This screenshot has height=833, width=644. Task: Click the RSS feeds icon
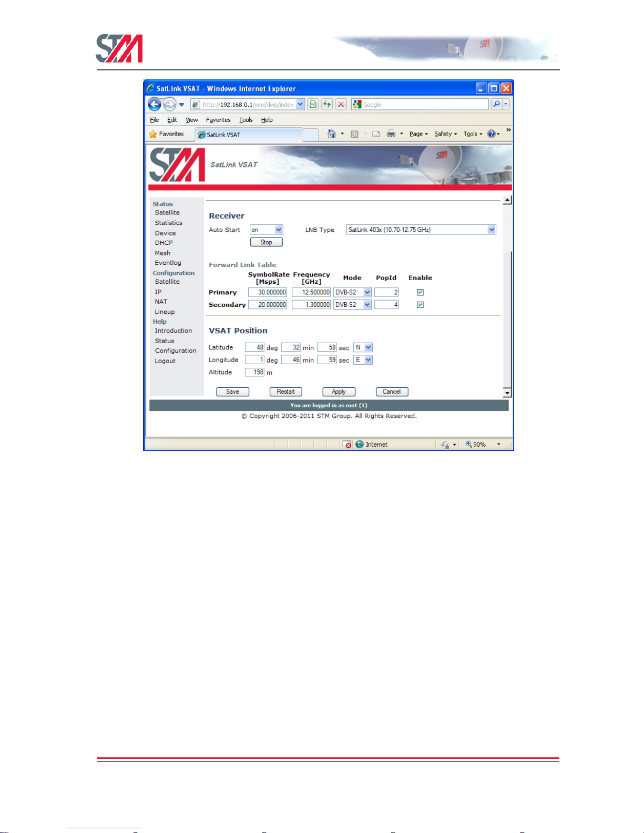(x=354, y=134)
